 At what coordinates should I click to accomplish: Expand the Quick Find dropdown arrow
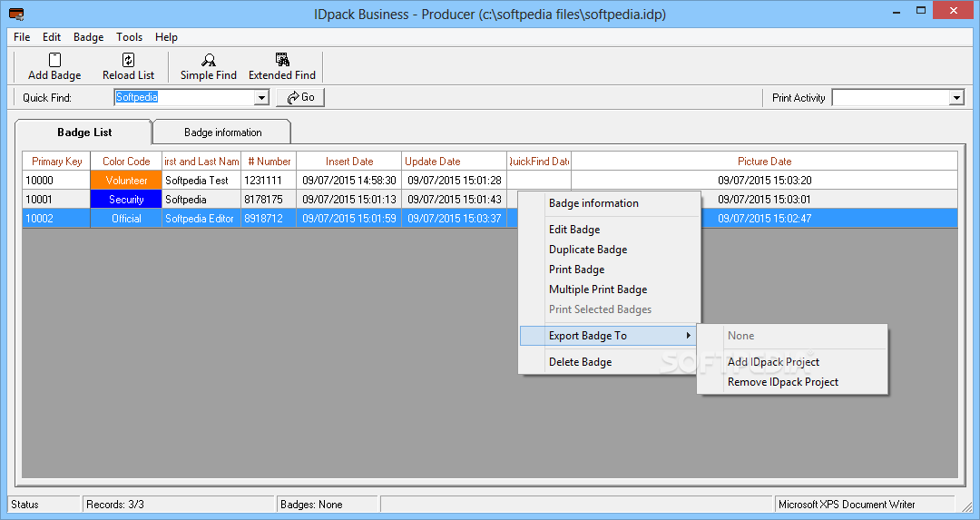click(261, 97)
